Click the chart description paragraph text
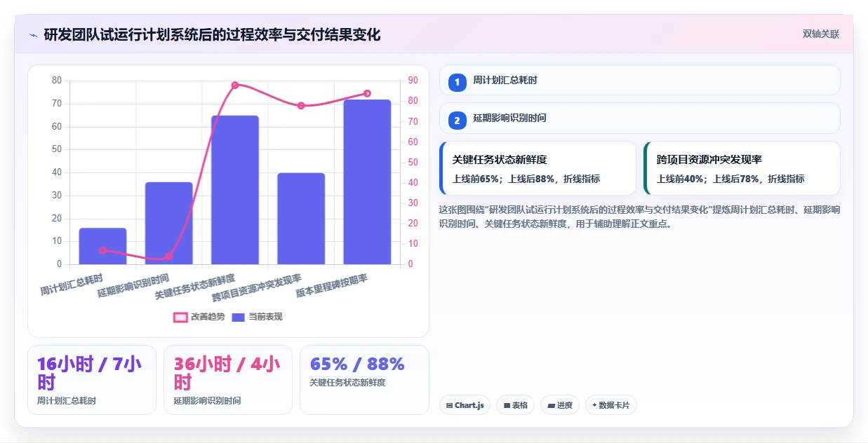The width and height of the screenshot is (868, 443). (x=639, y=217)
